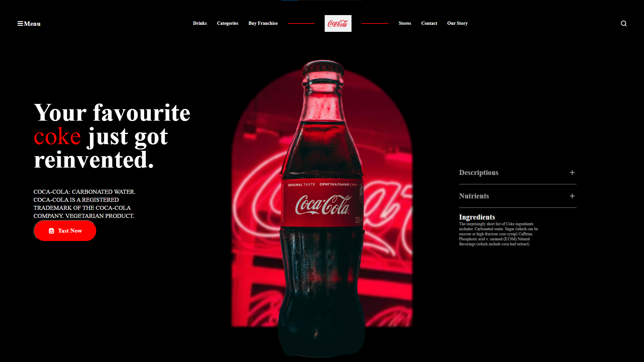
Task: Expand the Nutrients accordion section
Action: [x=518, y=196]
